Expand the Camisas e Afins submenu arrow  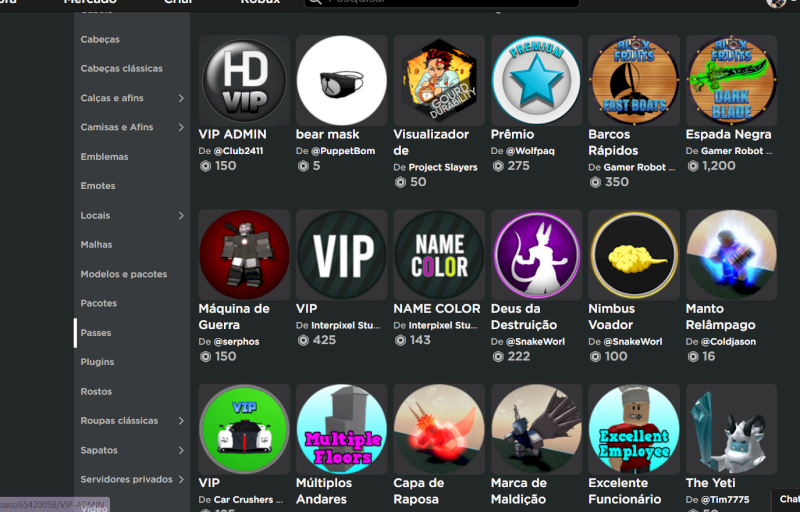pos(181,127)
